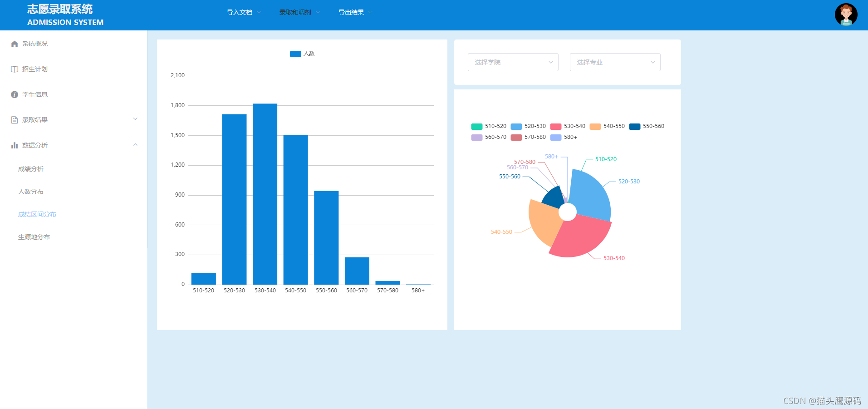Open the 选择专业 dropdown
Viewport: 868px width, 409px height.
(615, 62)
